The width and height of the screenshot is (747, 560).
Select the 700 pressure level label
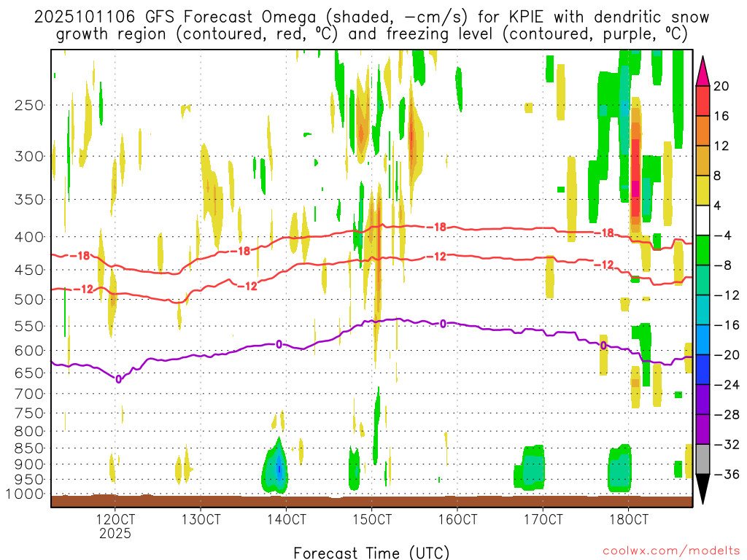click(29, 394)
